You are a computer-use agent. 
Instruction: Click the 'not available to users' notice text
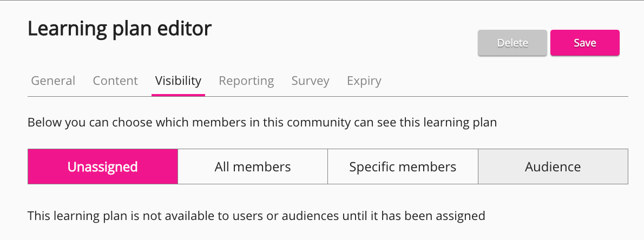point(256,216)
